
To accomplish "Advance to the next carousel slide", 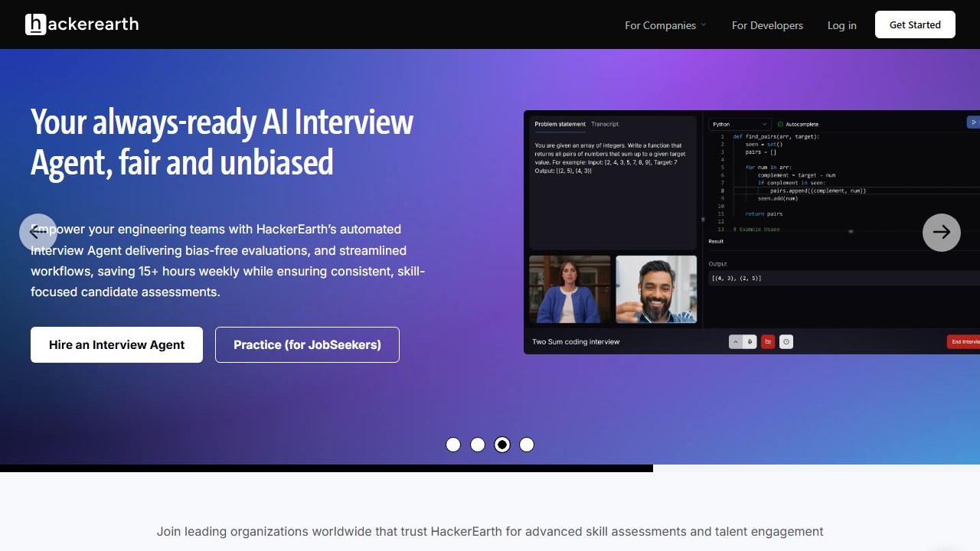I will coord(942,232).
